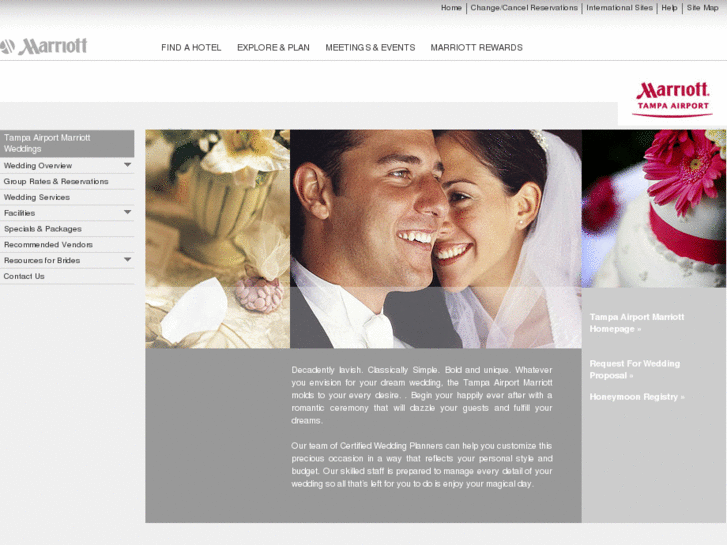Open Group Rates & Reservations
Screen dimensions: 727x545
56,181
